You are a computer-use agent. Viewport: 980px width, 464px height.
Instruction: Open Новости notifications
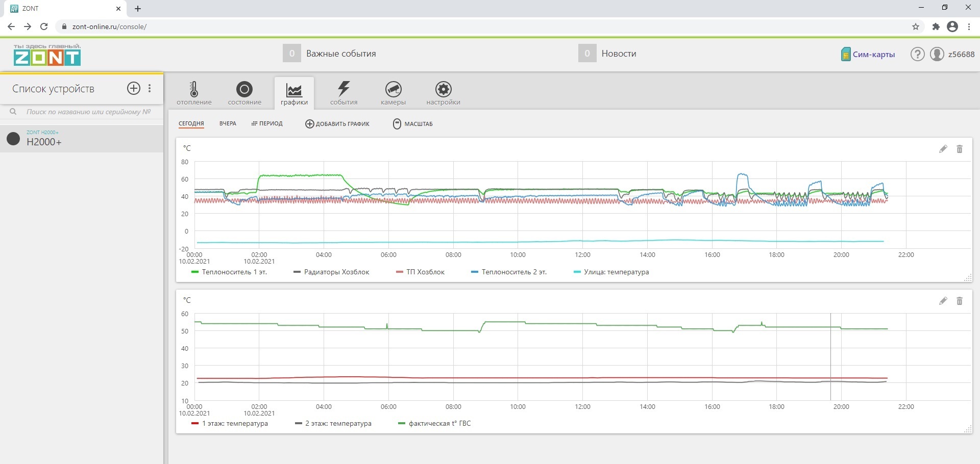coord(607,54)
